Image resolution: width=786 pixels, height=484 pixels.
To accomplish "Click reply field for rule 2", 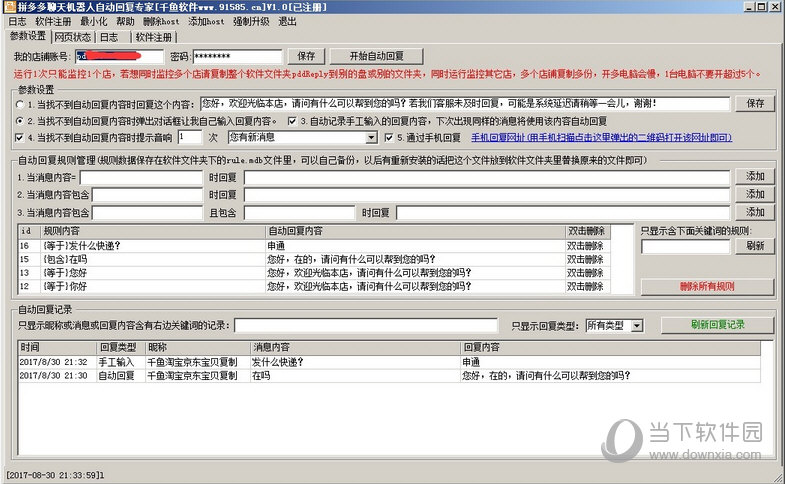I will (487, 195).
